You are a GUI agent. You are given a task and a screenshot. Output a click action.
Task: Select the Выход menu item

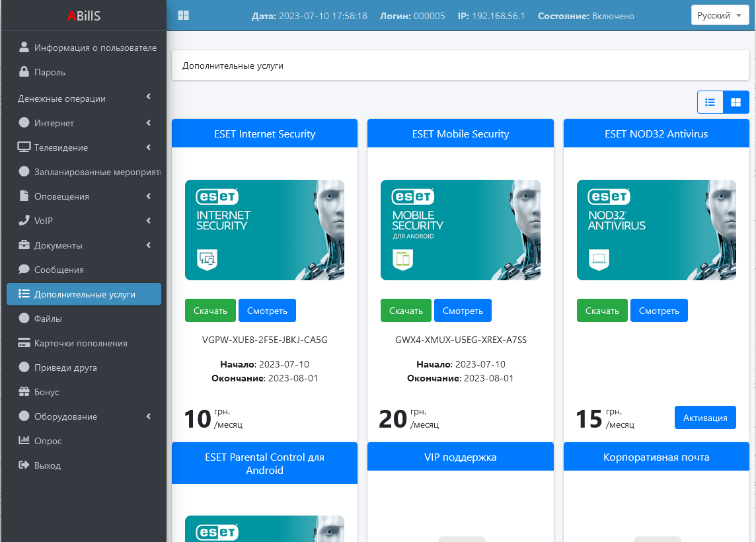point(83,465)
